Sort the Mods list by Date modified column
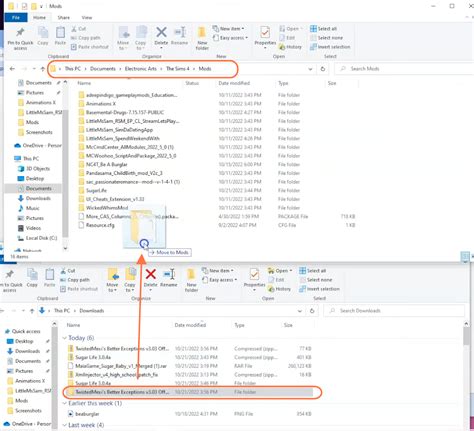 pos(234,83)
